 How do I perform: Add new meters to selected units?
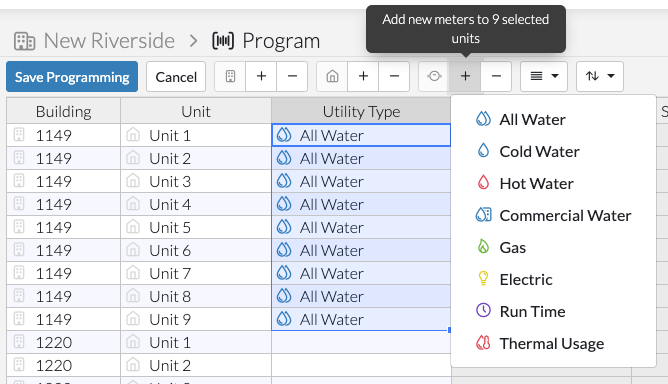coord(465,76)
